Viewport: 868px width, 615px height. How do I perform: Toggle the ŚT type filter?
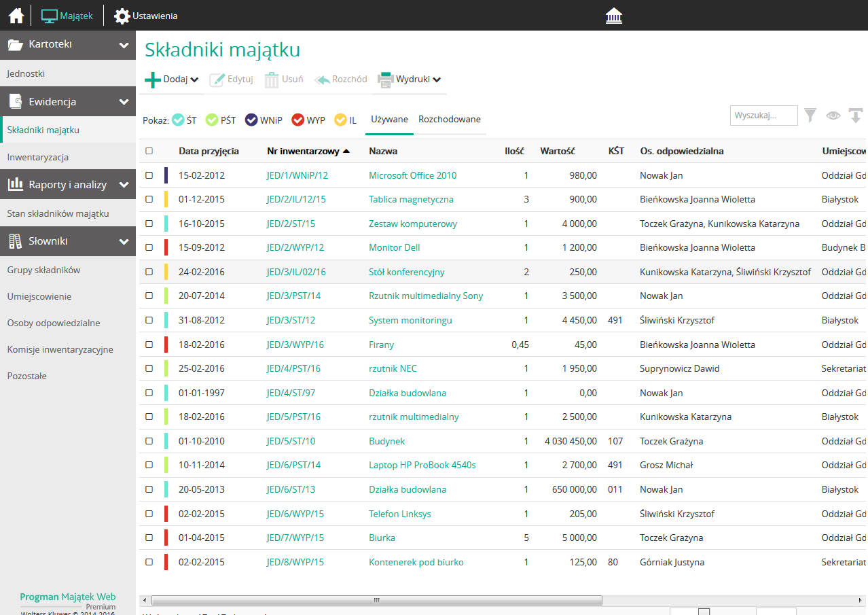click(178, 120)
